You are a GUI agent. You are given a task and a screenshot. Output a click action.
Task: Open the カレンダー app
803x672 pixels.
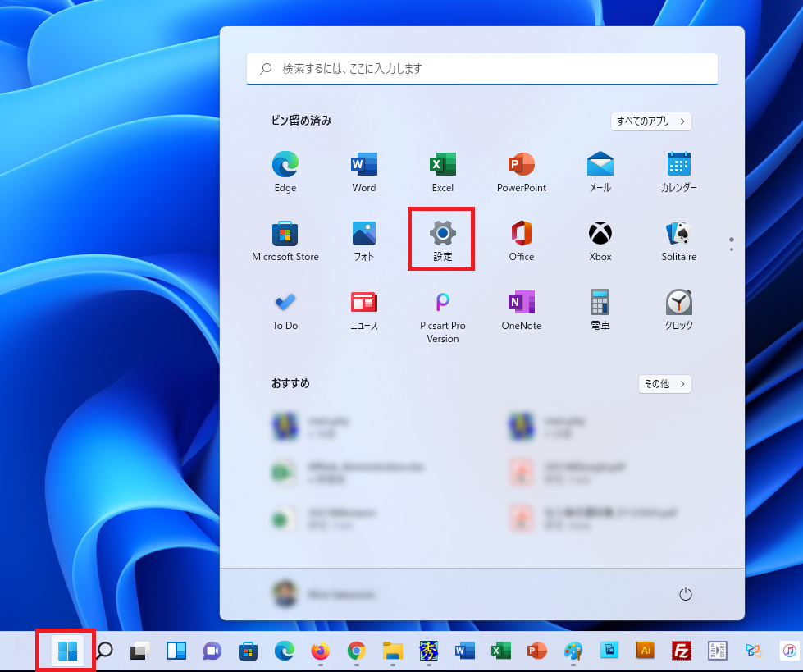point(679,171)
